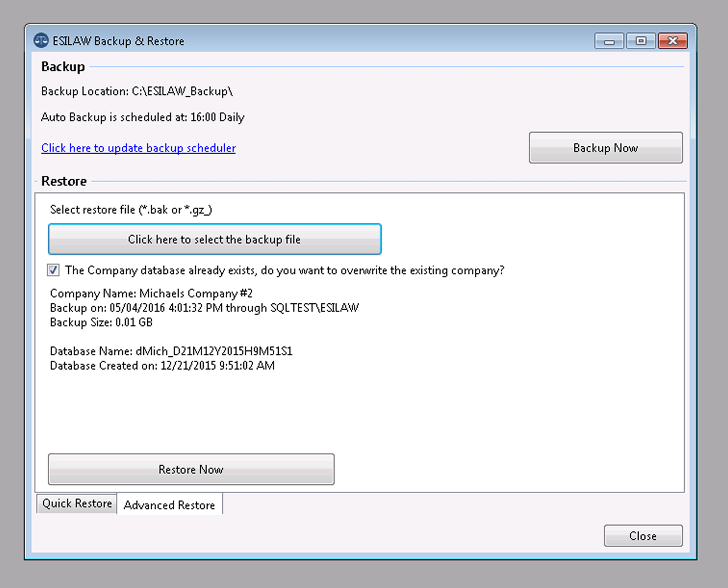Click Backup Size: 0.01 GB text
728x588 pixels.
101,322
